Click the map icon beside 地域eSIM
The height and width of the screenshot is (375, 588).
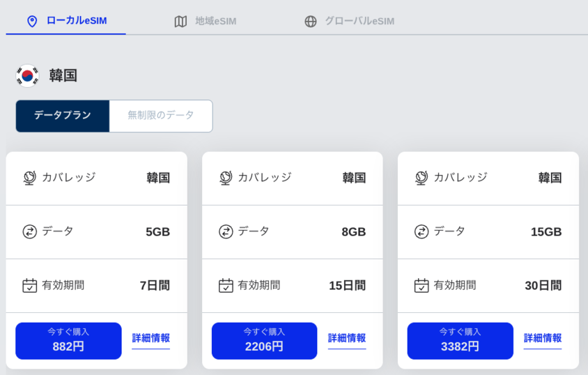180,22
